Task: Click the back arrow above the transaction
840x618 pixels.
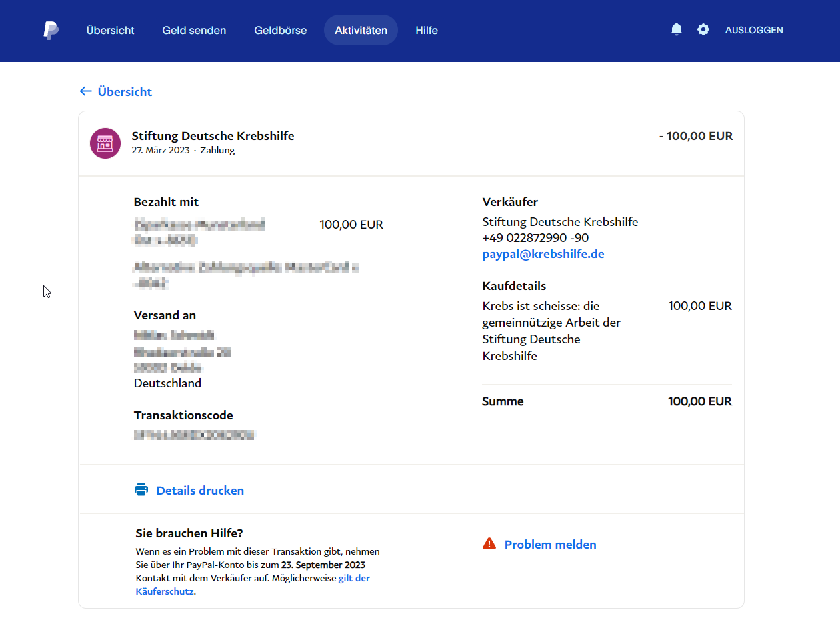Action: 85,91
